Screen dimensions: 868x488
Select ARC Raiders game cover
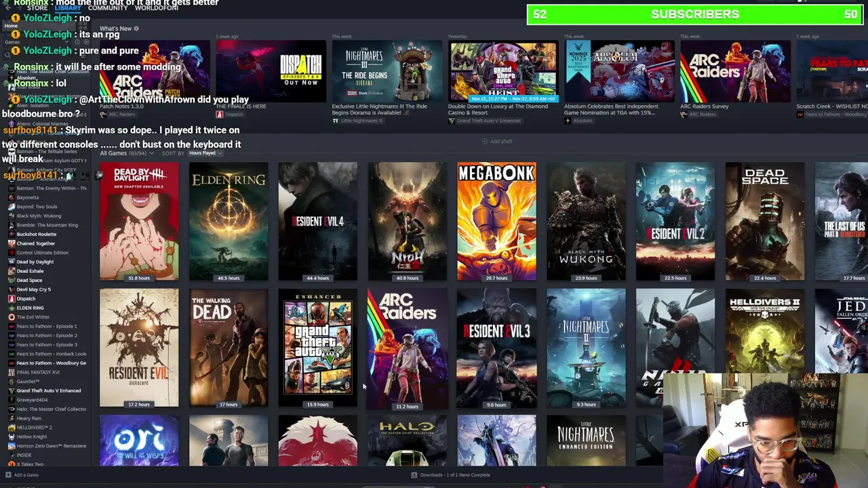click(x=407, y=349)
